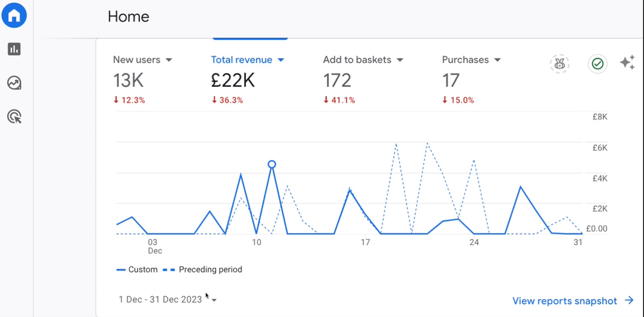Open the Reports bar chart icon
The image size is (644, 317).
14,50
